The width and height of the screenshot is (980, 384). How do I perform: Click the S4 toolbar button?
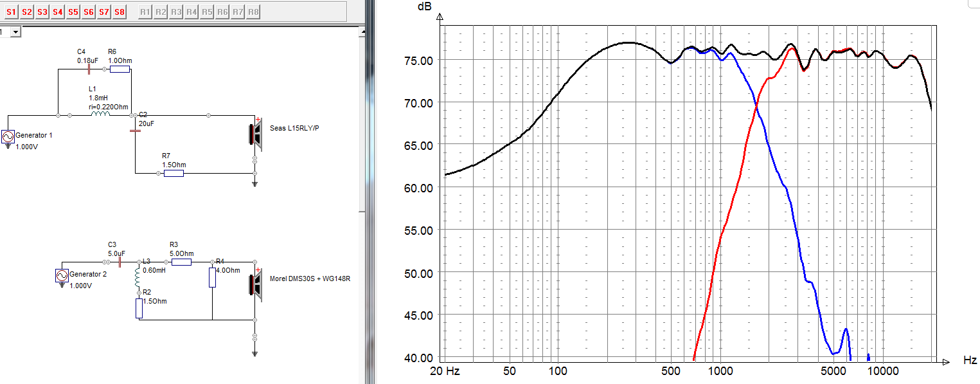[x=58, y=12]
